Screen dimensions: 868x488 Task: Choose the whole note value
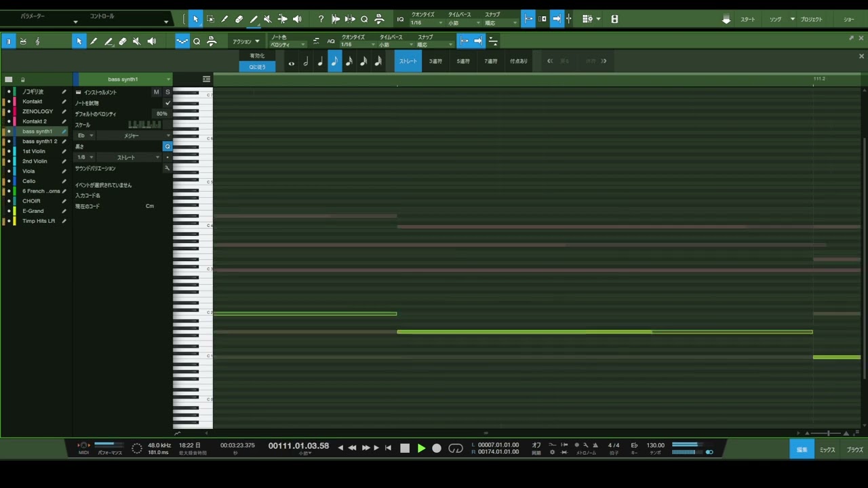point(292,62)
